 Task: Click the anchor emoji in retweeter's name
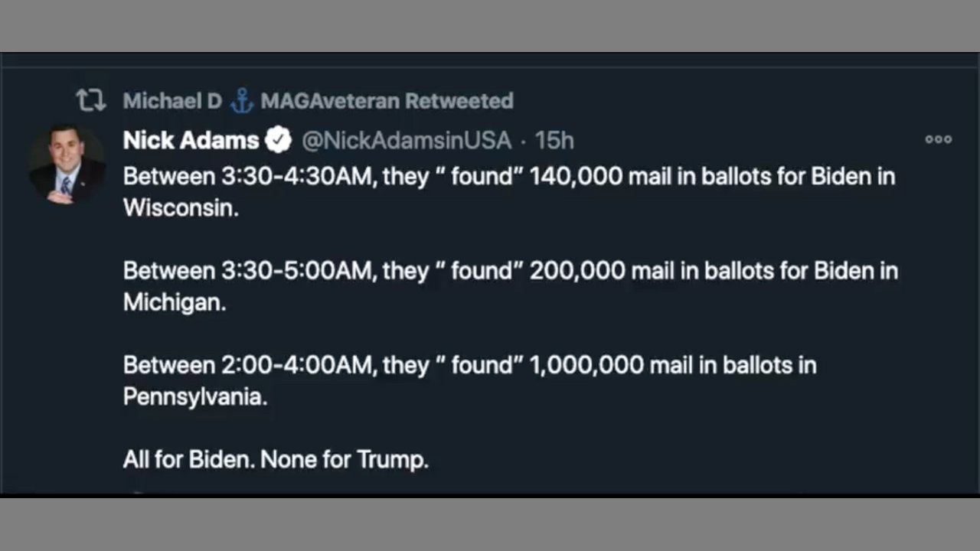242,100
